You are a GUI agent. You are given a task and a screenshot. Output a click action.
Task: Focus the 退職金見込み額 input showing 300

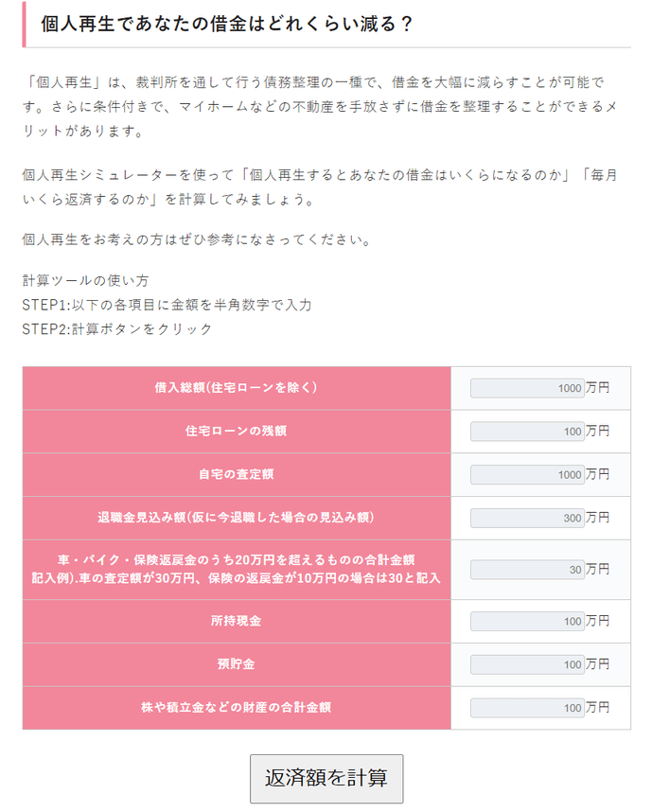(x=526, y=518)
